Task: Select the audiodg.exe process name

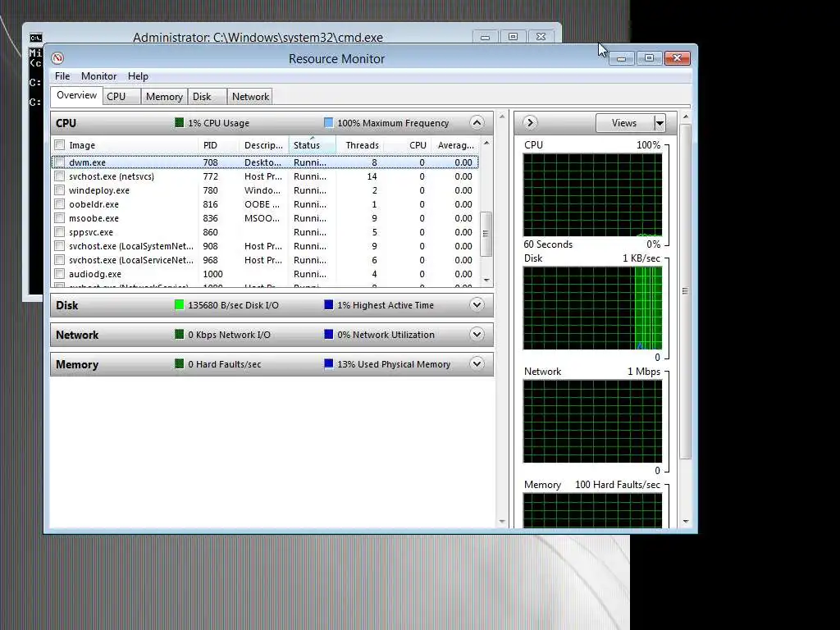Action: pyautogui.click(x=95, y=274)
